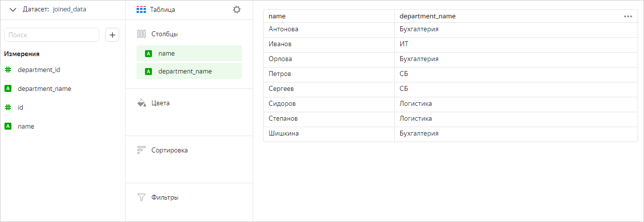Click the table grid visualization icon
This screenshot has width=644, height=222.
[141, 9]
